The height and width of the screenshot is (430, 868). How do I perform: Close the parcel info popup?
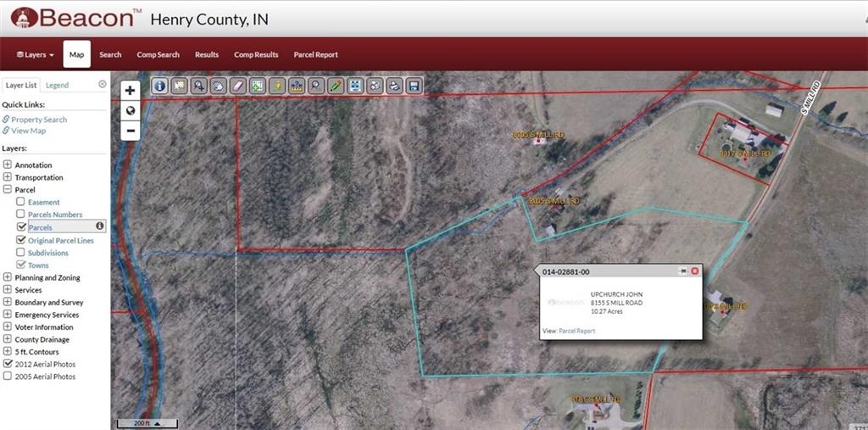[695, 271]
